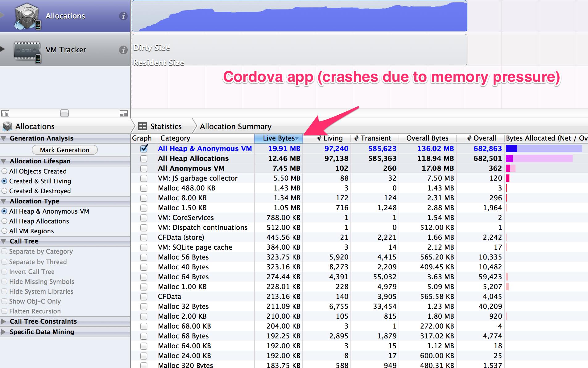588x368 pixels.
Task: Sort by # Overall column header
Action: tap(481, 138)
